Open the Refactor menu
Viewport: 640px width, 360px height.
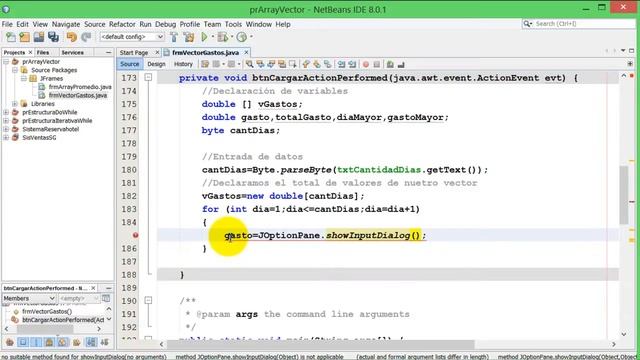122,24
